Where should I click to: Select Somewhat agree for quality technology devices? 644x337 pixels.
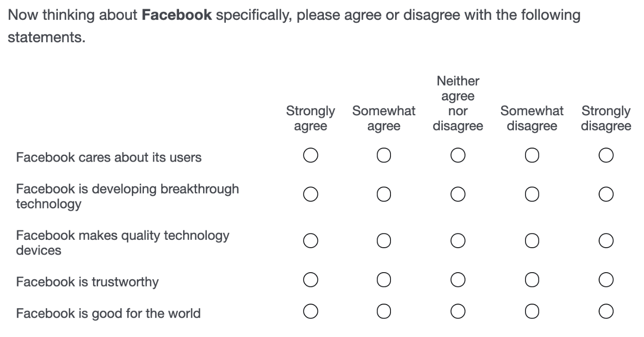click(x=384, y=241)
